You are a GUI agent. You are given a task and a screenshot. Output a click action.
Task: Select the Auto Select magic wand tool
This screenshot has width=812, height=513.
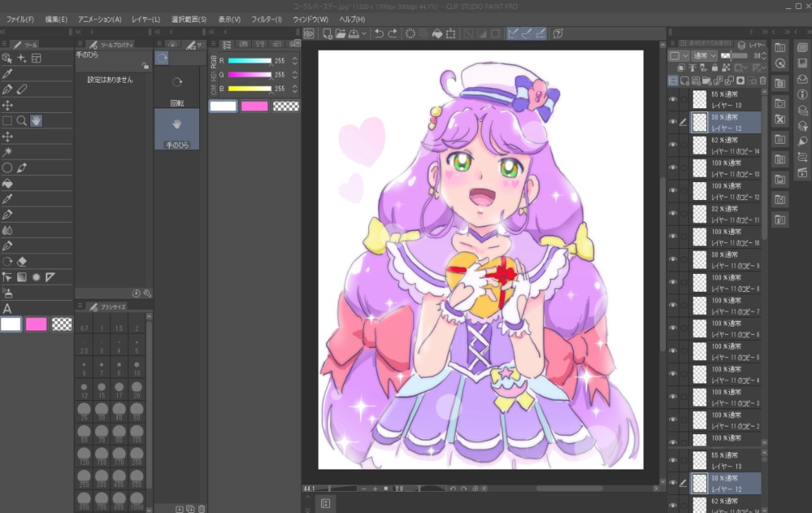click(8, 151)
